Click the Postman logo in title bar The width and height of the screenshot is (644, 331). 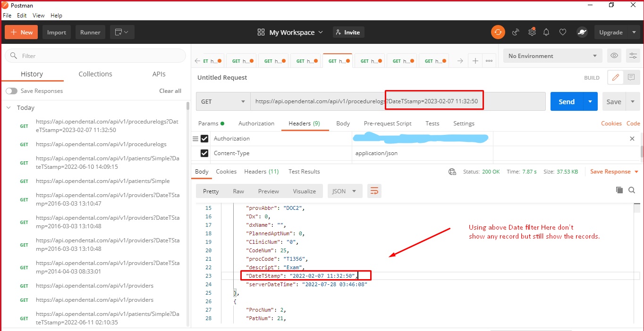click(5, 5)
